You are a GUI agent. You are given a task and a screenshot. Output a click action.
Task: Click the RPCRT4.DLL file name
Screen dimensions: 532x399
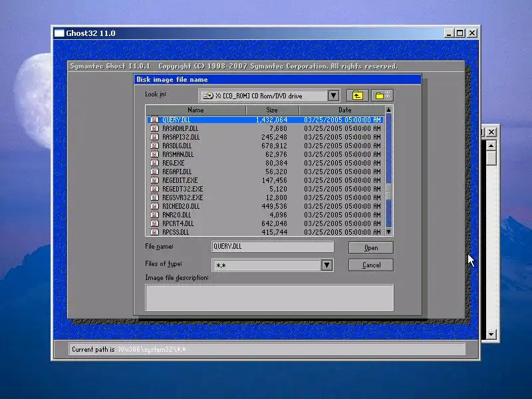[x=178, y=223]
